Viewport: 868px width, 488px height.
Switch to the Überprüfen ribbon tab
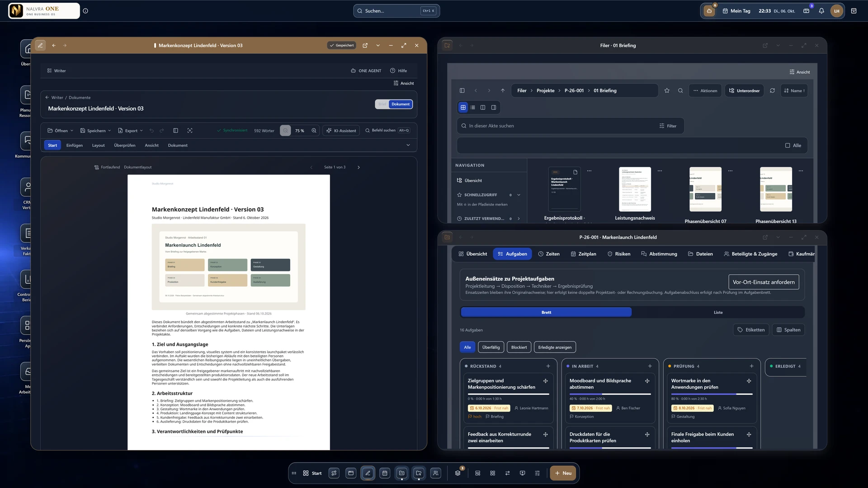click(125, 145)
